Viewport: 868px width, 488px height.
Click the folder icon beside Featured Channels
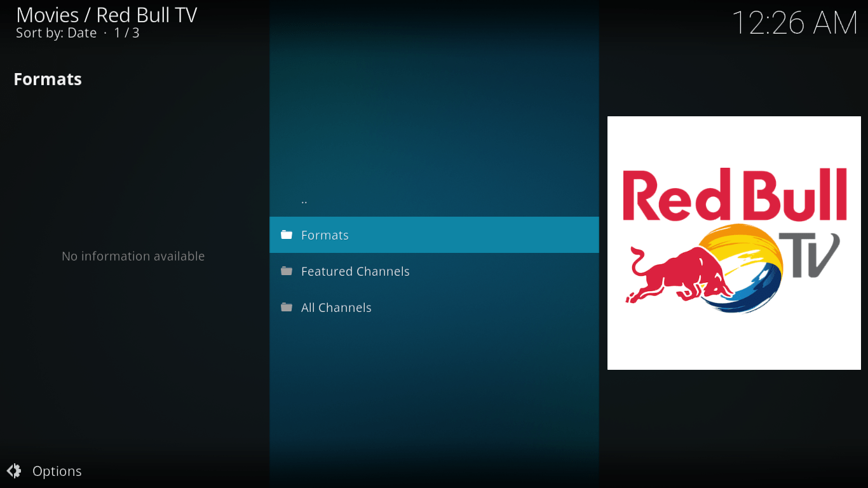(286, 271)
